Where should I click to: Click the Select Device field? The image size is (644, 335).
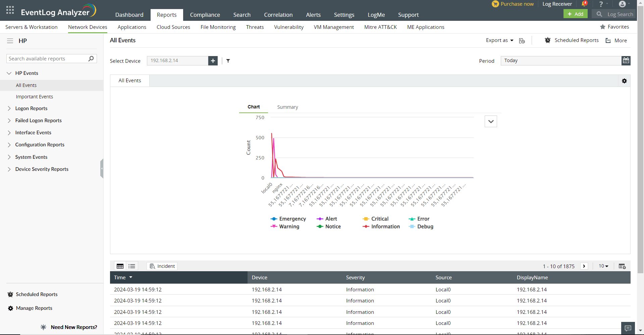(x=177, y=61)
